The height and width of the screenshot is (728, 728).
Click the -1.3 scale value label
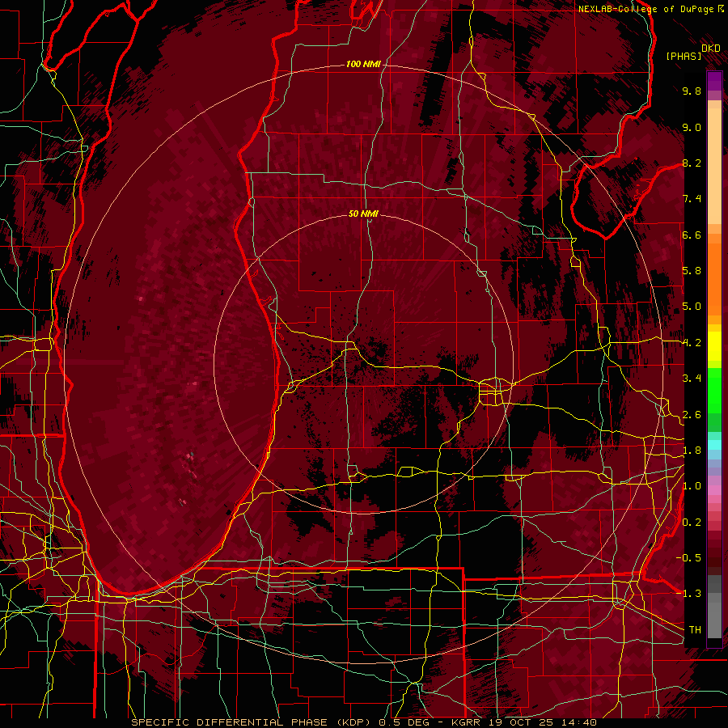[688, 594]
